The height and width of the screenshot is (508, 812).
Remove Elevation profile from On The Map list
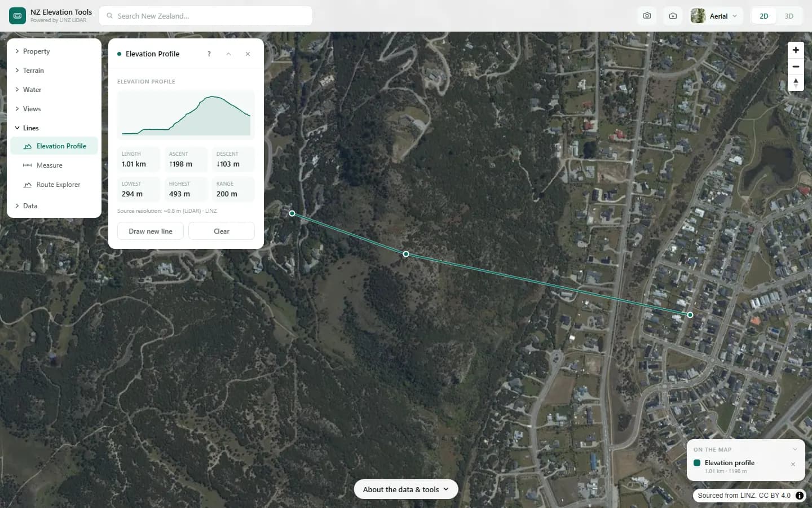pyautogui.click(x=793, y=464)
